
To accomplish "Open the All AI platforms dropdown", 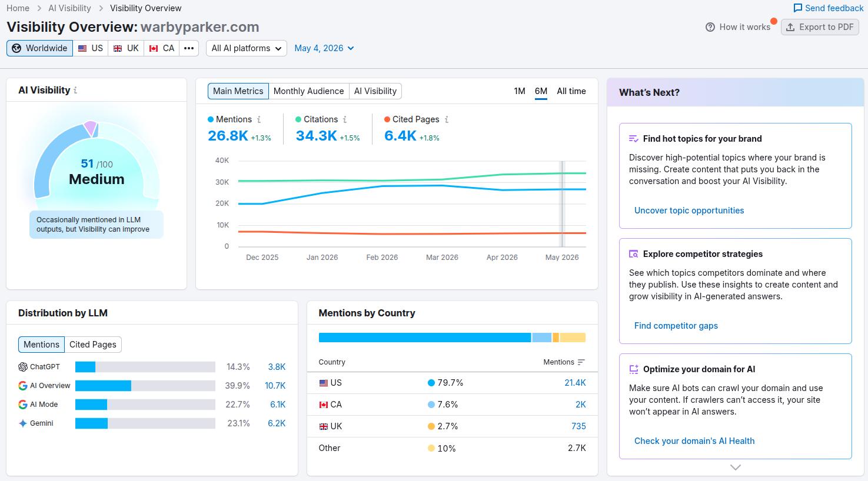I will click(x=247, y=48).
